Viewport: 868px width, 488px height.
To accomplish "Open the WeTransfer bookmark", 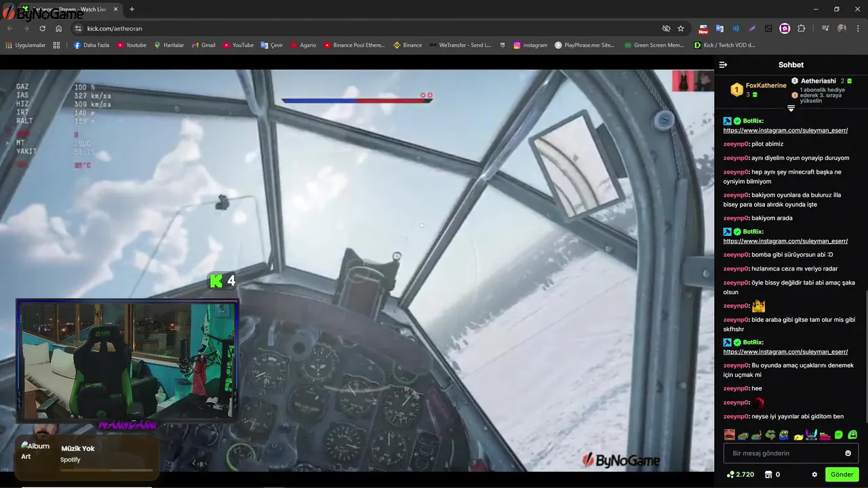I will coord(460,45).
